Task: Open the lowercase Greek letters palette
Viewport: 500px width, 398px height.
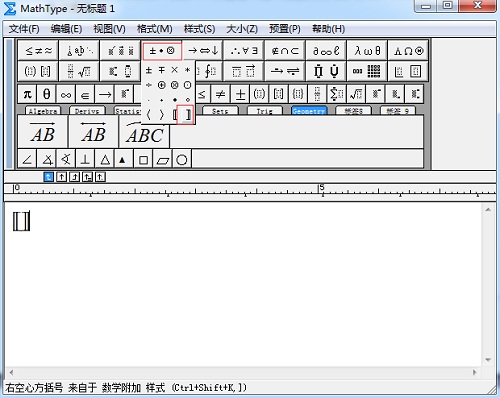Action: click(x=367, y=51)
